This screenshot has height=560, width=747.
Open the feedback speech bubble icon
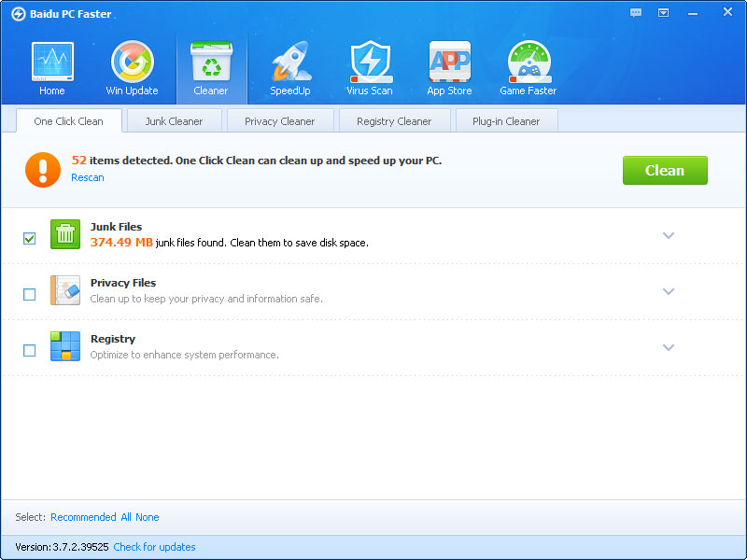pos(636,13)
